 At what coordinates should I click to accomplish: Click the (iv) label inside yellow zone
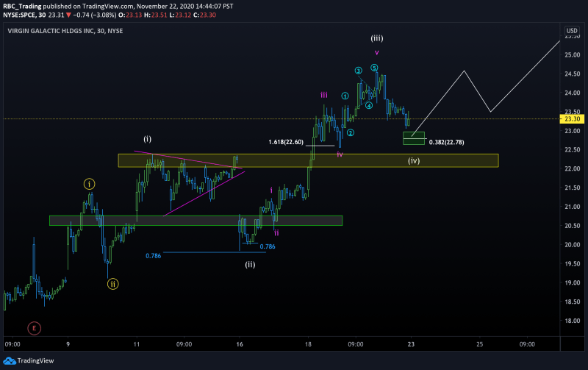pyautogui.click(x=414, y=161)
